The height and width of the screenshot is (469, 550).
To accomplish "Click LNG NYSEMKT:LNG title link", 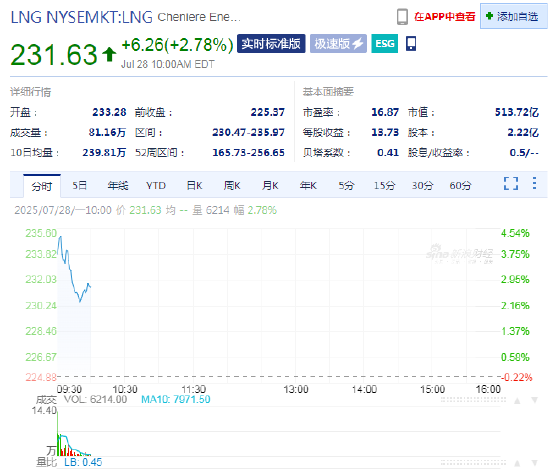I will [x=82, y=17].
